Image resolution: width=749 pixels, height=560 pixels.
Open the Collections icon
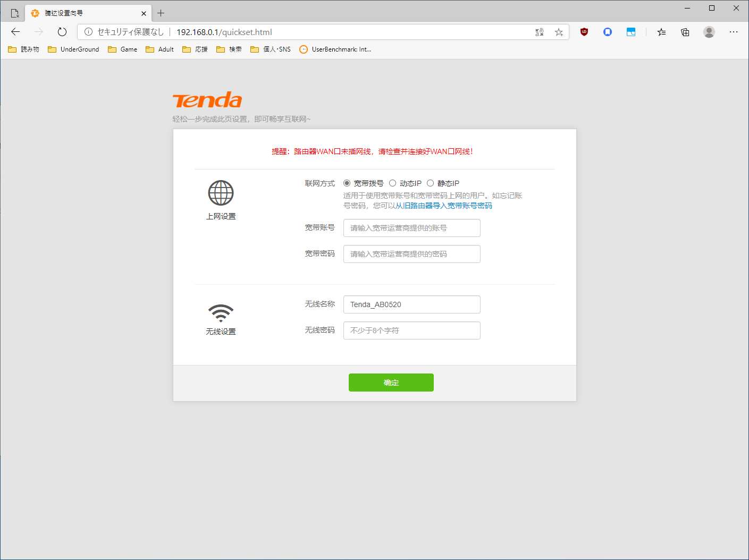(685, 32)
